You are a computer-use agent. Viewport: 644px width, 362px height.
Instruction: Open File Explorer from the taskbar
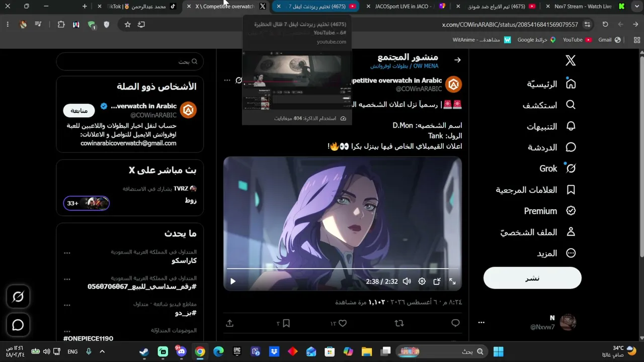click(x=367, y=351)
